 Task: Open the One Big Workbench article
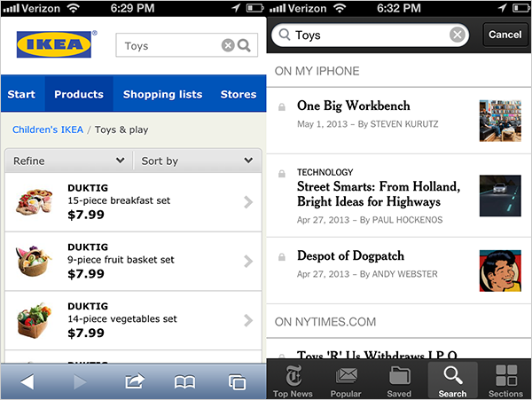point(399,121)
